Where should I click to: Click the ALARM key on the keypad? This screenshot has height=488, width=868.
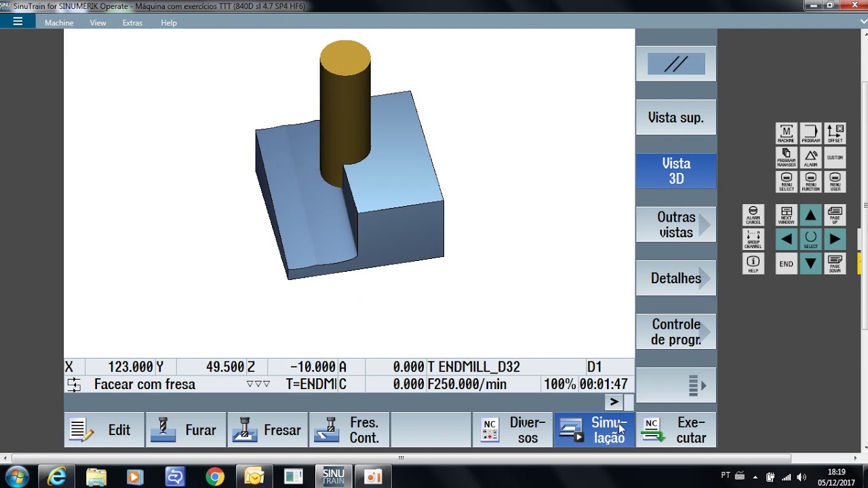(x=810, y=158)
